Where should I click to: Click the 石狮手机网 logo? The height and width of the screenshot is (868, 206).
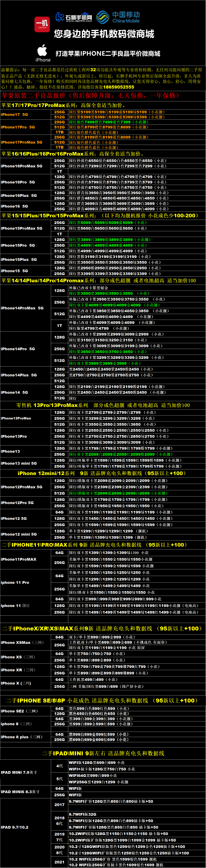[74, 17]
